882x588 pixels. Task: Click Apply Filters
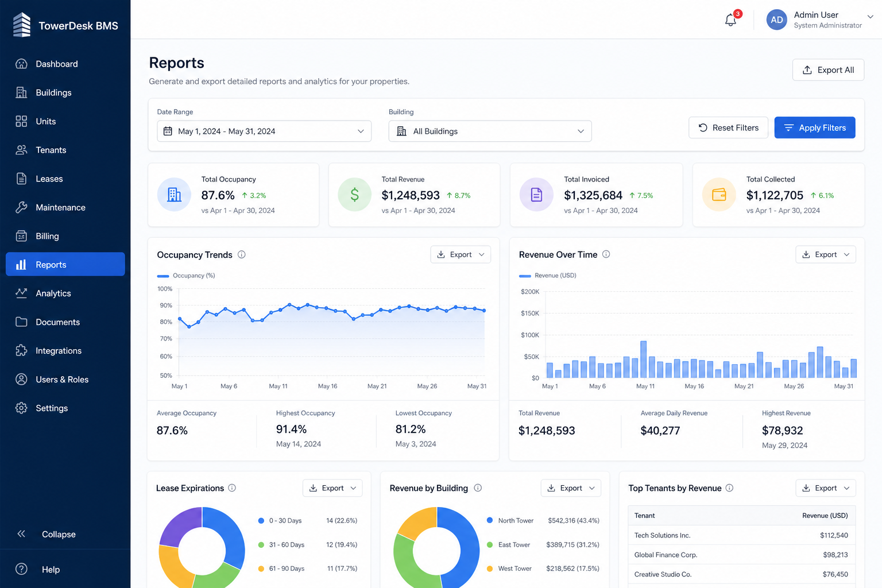pyautogui.click(x=815, y=127)
